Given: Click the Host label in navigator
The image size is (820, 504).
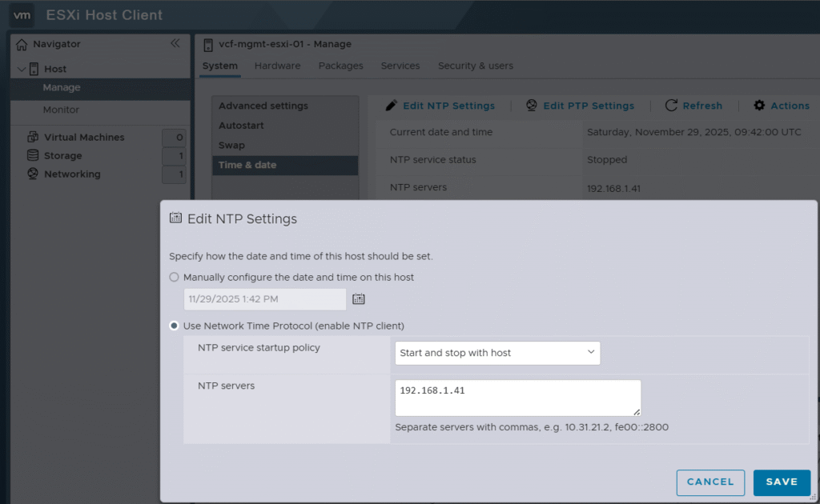Looking at the screenshot, I should coord(55,69).
